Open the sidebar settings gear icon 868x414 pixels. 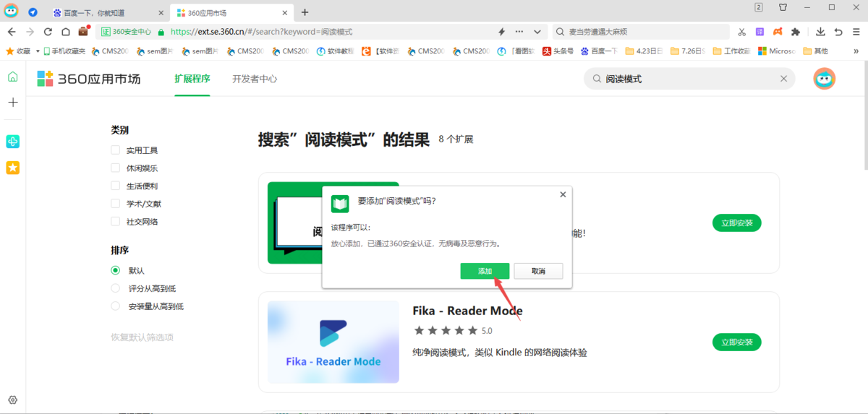pyautogui.click(x=12, y=400)
